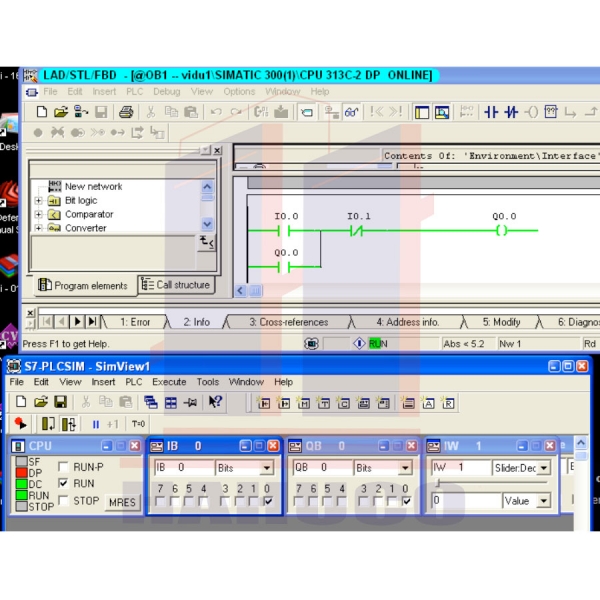Toggle RUN checkbox in CPU panel

coord(63,483)
